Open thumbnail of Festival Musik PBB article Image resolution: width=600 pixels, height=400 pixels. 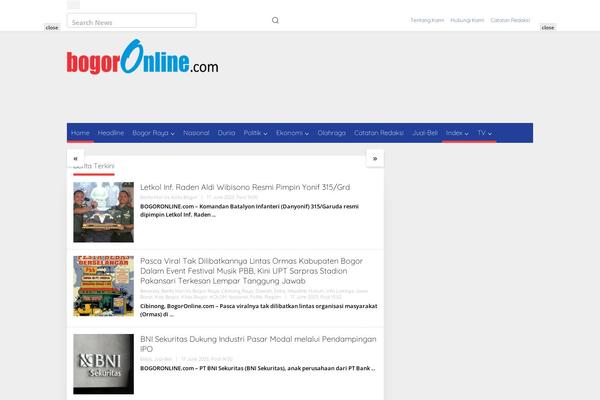104,286
